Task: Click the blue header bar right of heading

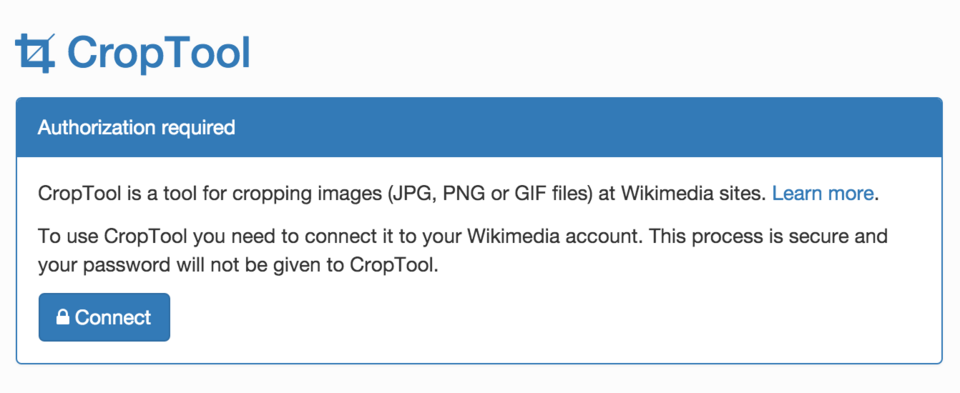Action: pyautogui.click(x=588, y=127)
